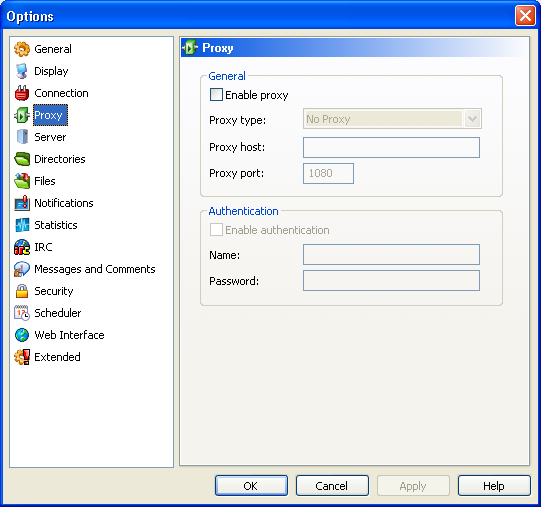Viewport: 541px width, 507px height.
Task: View Statistics options
Action: [x=56, y=225]
